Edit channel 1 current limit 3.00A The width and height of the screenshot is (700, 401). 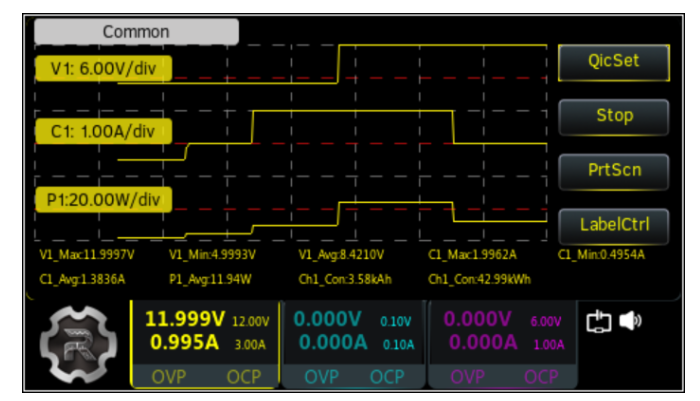(250, 345)
